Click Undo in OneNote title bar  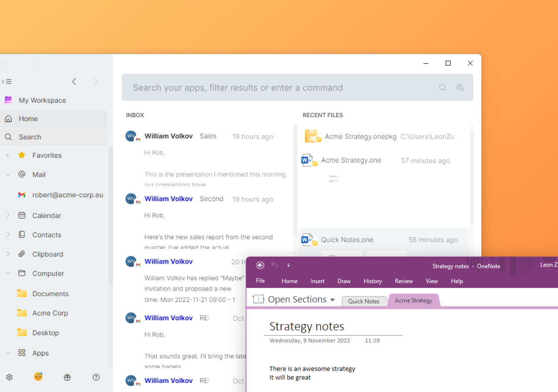point(274,265)
